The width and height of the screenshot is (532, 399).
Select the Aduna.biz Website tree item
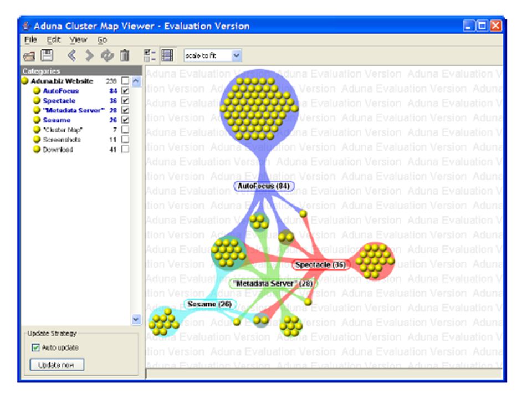coord(62,81)
